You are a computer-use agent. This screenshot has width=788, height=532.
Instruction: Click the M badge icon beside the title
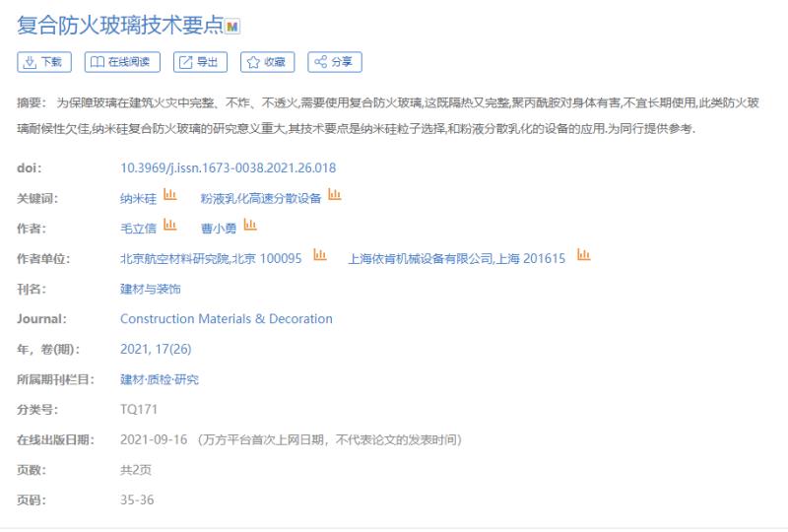232,27
